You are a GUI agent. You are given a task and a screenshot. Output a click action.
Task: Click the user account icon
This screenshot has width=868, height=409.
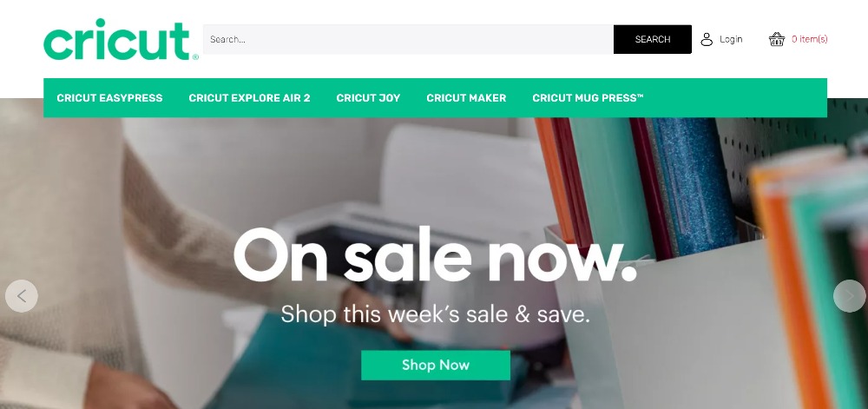click(x=707, y=39)
